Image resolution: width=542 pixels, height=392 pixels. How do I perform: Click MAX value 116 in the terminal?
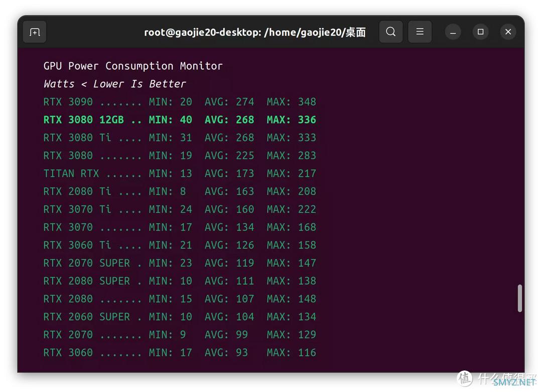coord(307,352)
